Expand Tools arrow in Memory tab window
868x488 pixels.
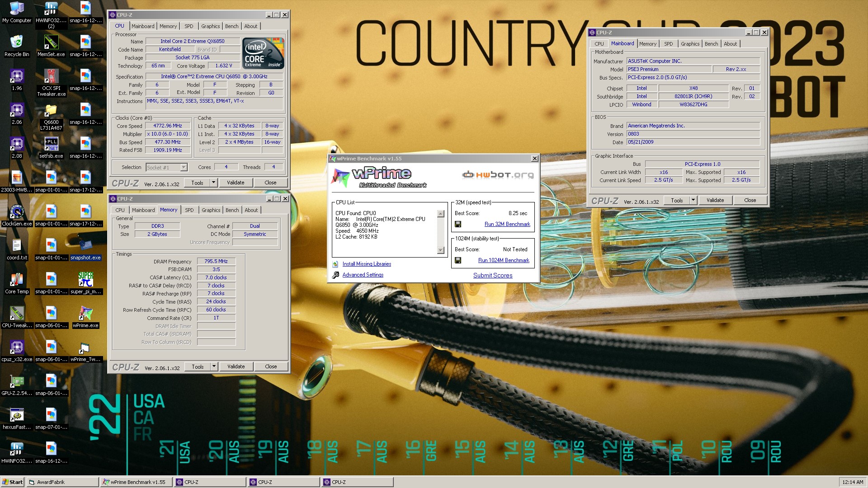coord(214,366)
